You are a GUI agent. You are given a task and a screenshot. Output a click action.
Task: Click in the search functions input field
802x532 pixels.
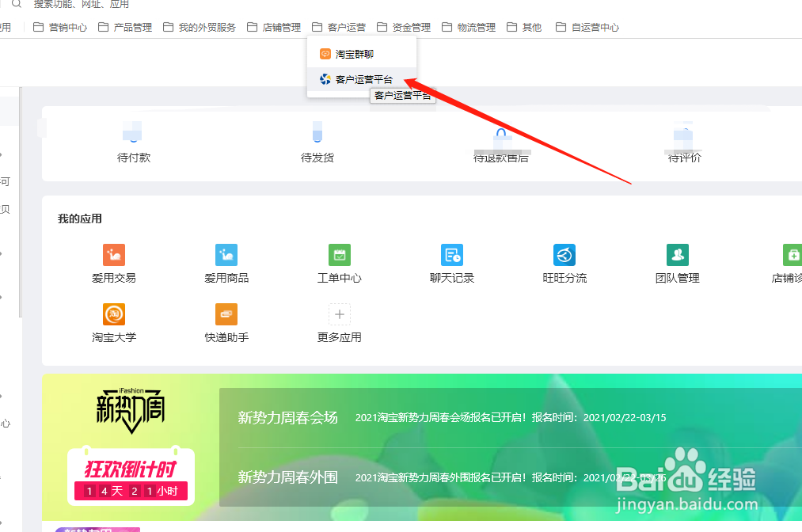point(82,4)
